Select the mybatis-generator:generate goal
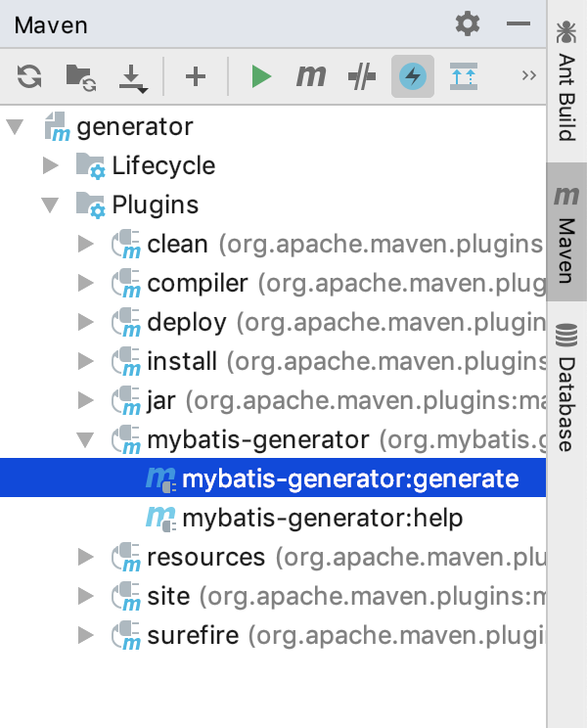The image size is (587, 728). click(x=349, y=478)
